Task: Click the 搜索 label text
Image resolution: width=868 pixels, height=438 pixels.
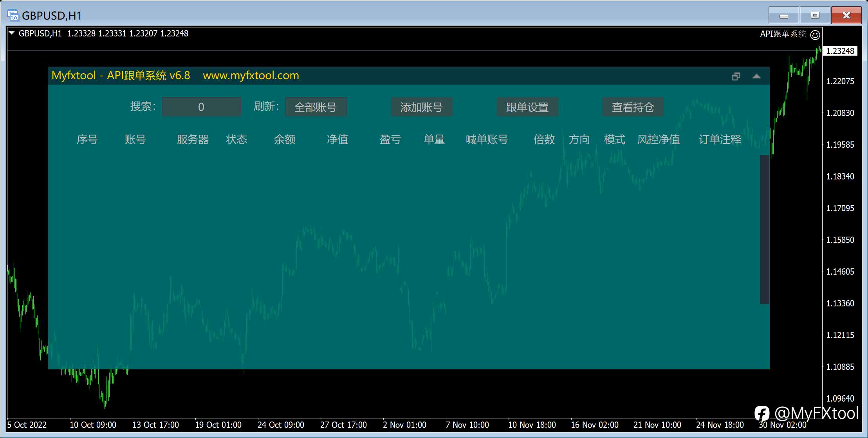Action: click(143, 107)
